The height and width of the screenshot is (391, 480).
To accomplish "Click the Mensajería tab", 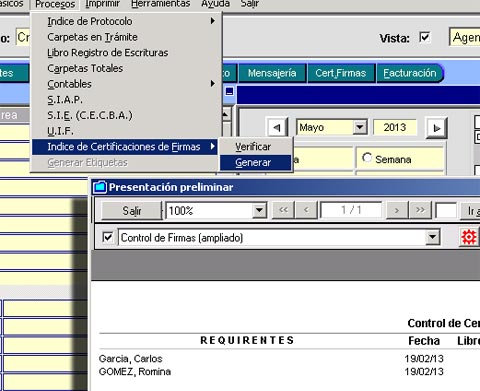I will tap(272, 73).
